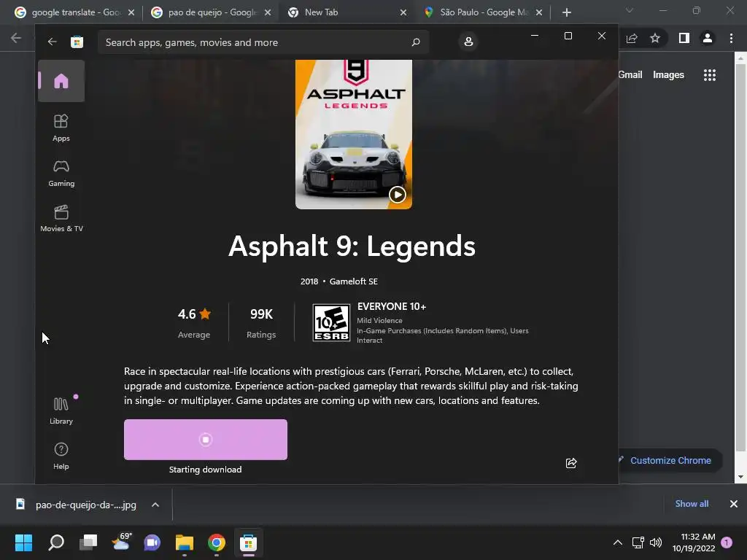This screenshot has height=560, width=747.
Task: Open the Gaming section in the Store sidebar
Action: click(61, 173)
